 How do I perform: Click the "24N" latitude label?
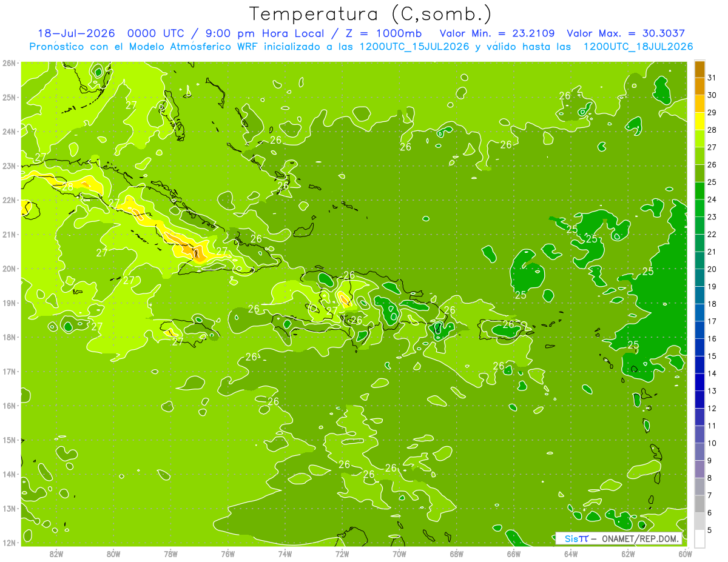[x=10, y=132]
